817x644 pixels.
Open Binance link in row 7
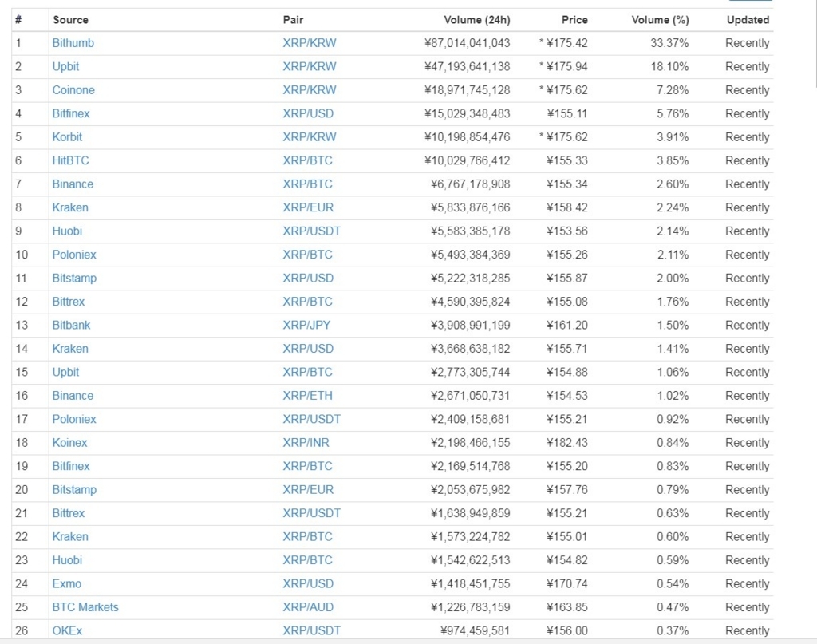coord(73,184)
